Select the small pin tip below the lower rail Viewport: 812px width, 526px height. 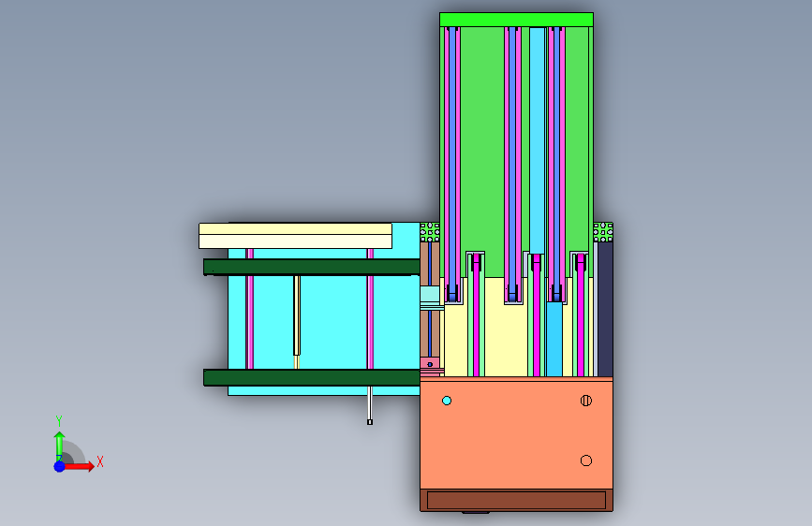tap(370, 422)
